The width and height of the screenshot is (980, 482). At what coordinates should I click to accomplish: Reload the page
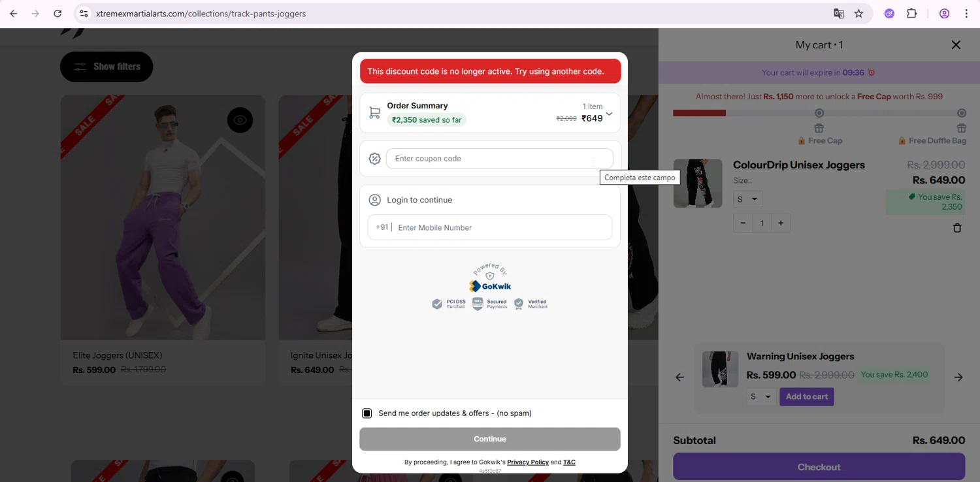pos(57,14)
